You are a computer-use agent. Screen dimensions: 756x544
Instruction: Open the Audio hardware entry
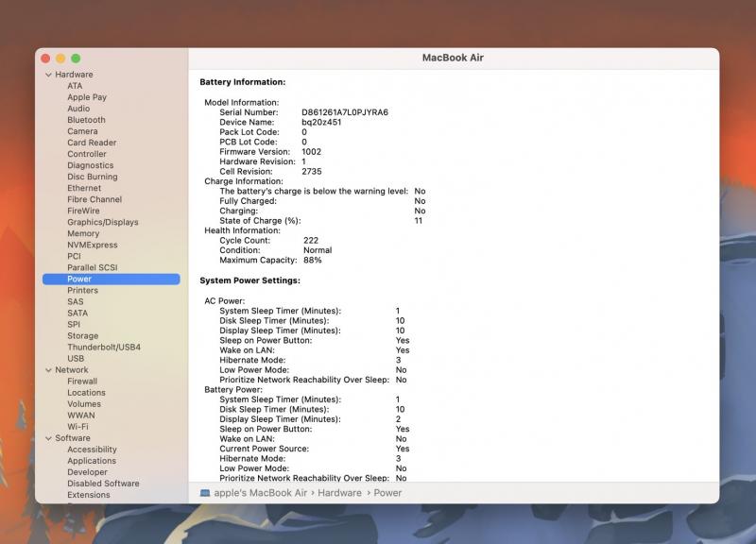(x=78, y=109)
